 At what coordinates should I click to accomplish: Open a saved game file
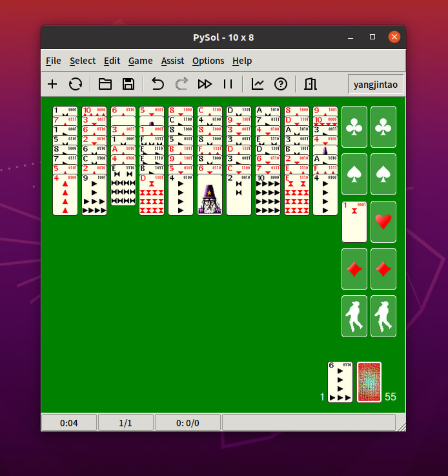click(x=105, y=84)
